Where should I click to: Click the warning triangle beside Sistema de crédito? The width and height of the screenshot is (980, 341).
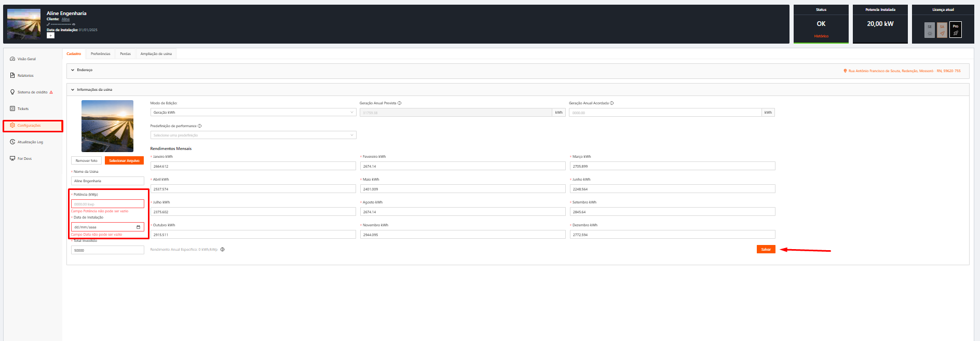[x=51, y=92]
